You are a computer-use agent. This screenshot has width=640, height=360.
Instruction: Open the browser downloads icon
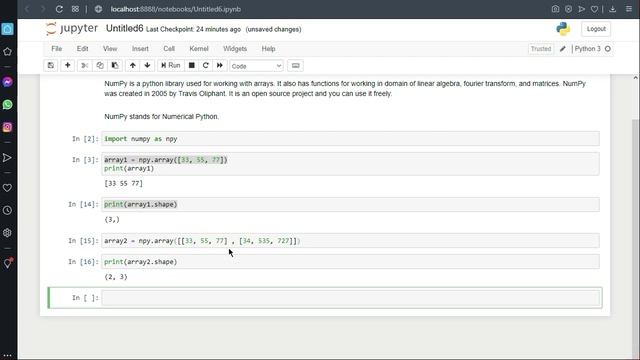point(613,9)
